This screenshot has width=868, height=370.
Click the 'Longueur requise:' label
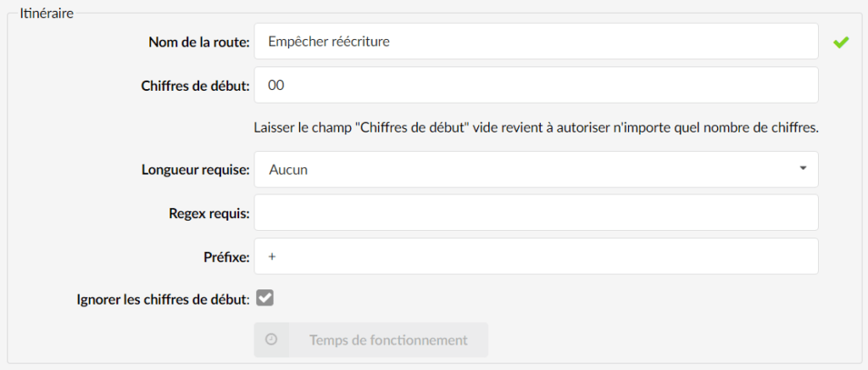click(196, 170)
